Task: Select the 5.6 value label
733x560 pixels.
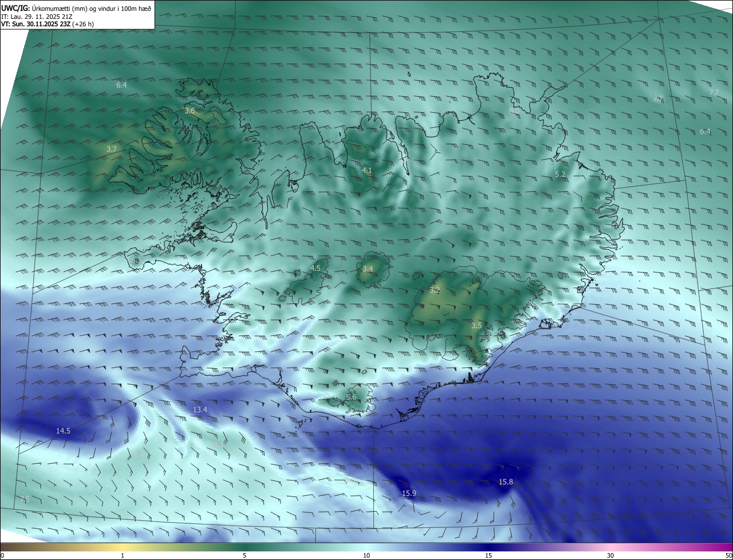Action: pos(351,397)
